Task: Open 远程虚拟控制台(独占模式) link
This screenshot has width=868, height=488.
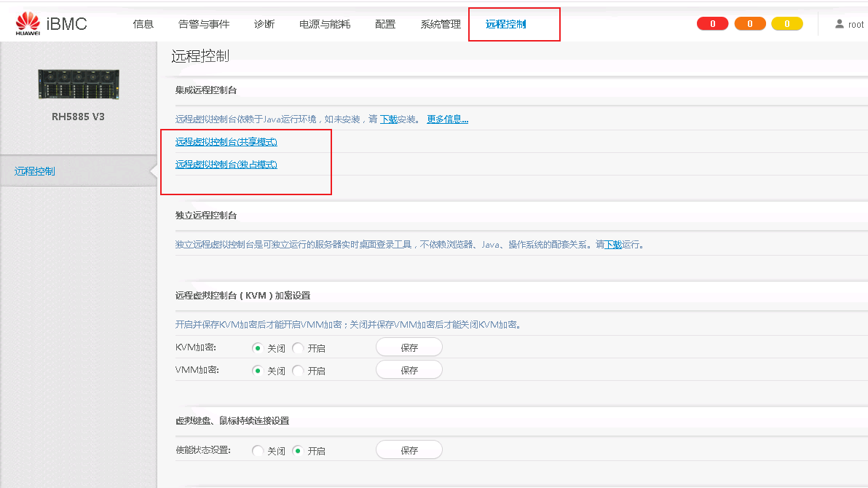Action: [x=226, y=165]
